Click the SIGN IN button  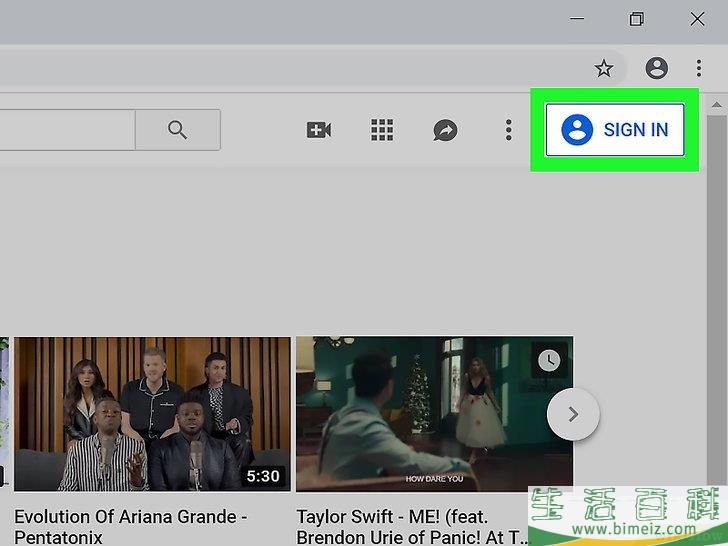pos(614,130)
